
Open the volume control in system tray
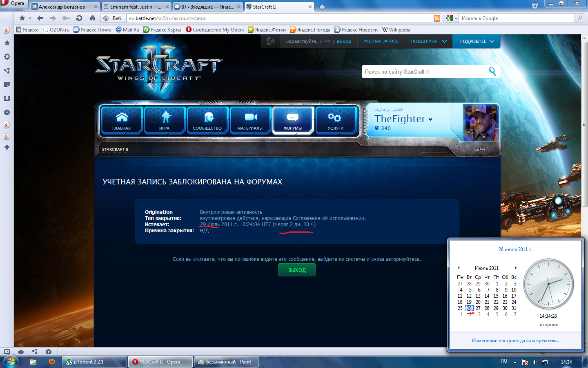[535, 362]
